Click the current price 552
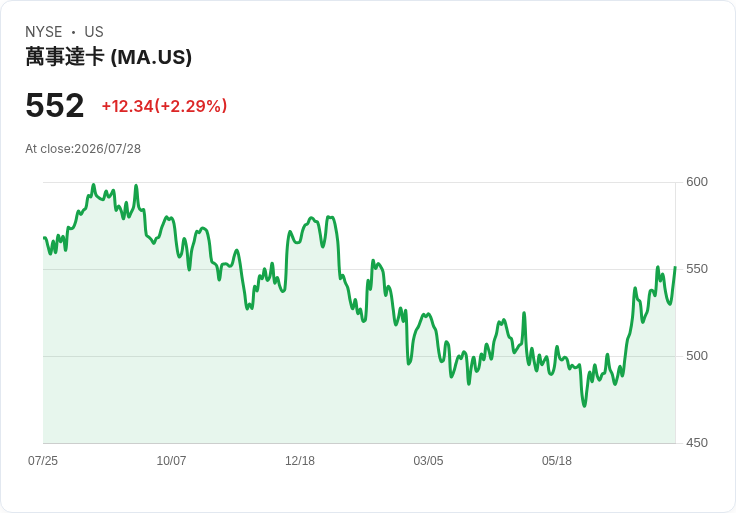The width and height of the screenshot is (736, 513). coord(55,105)
